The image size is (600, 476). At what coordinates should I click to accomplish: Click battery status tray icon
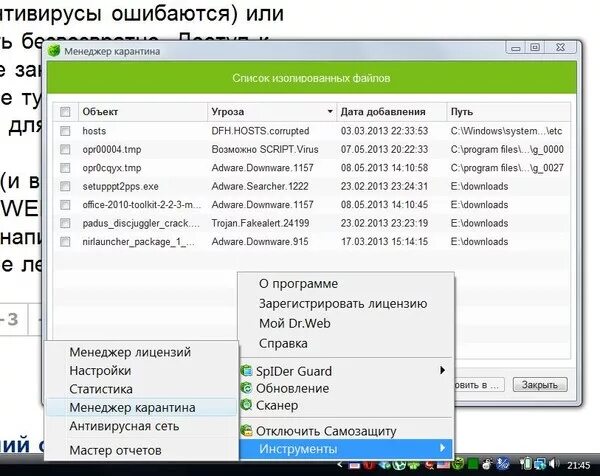[525, 464]
